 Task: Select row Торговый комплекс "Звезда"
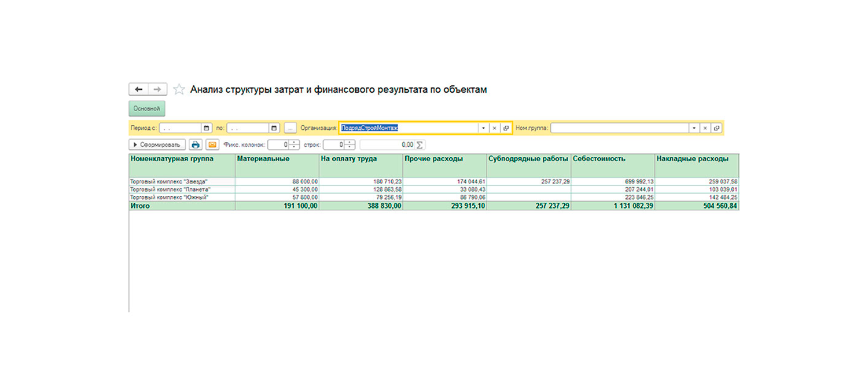tap(182, 181)
